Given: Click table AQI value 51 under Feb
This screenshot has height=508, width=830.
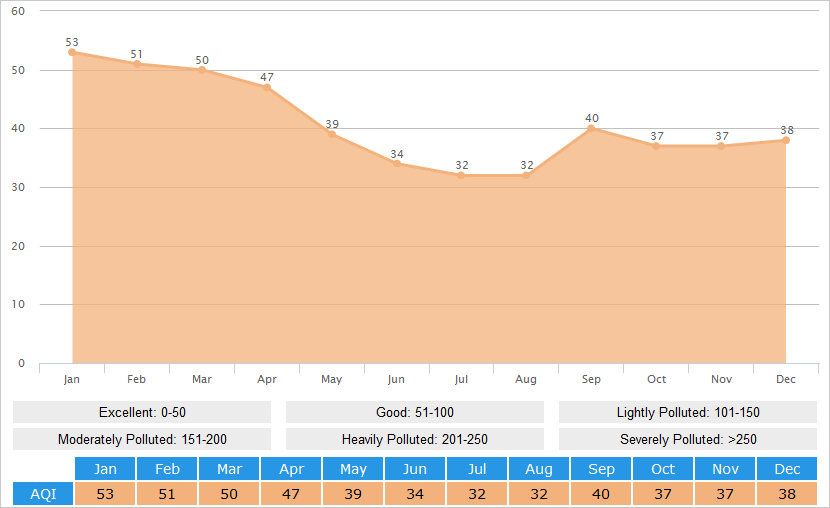Looking at the screenshot, I should coord(167,494).
